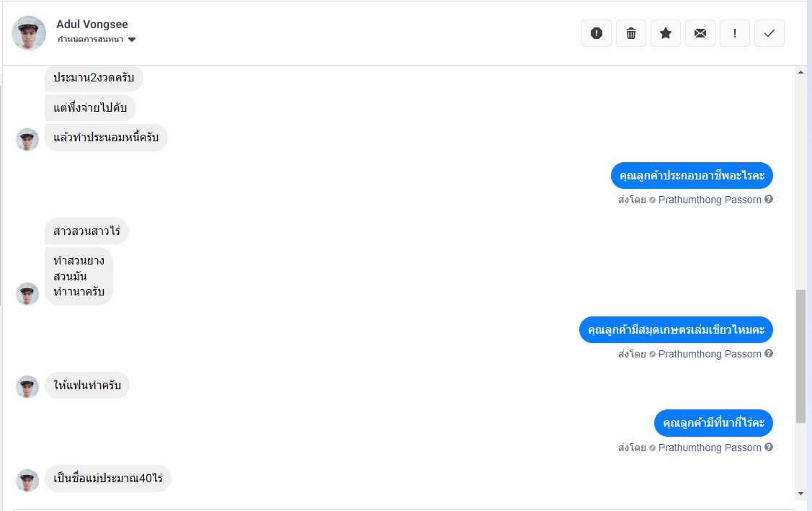Mark conversation unread with envelope icon

point(700,33)
